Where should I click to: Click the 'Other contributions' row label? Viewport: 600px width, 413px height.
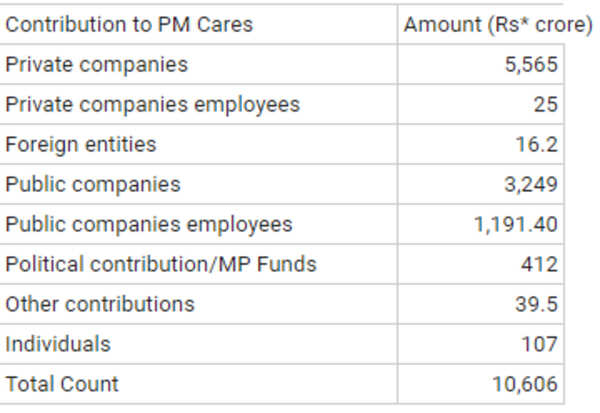(100, 304)
